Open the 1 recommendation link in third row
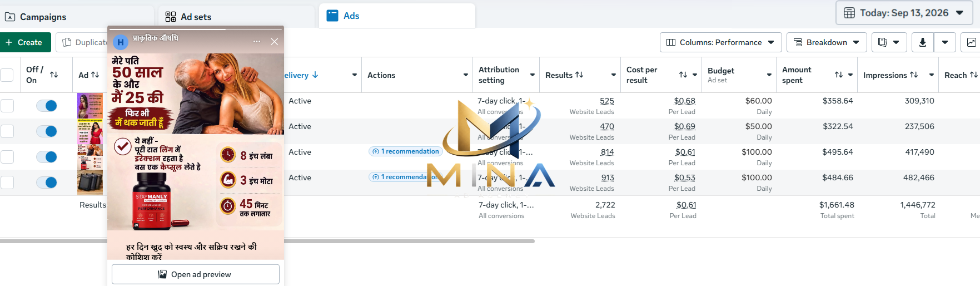Viewport: 980px width, 286px height. (406, 151)
